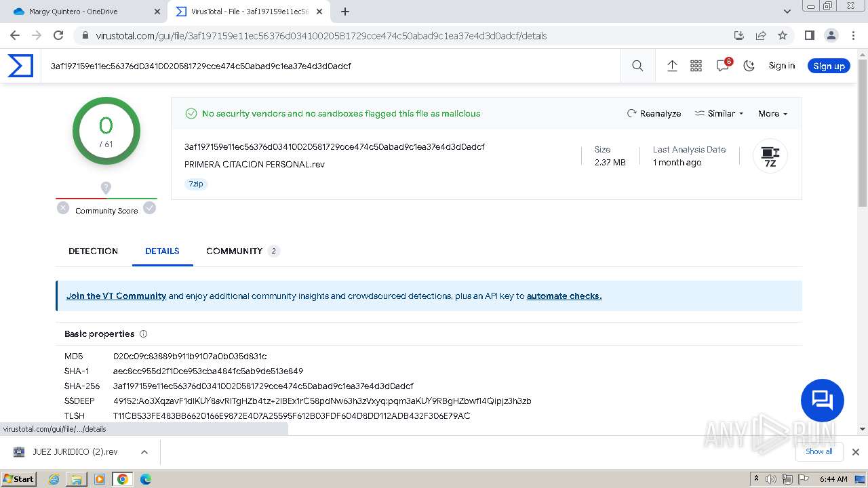The image size is (868, 488).
Task: Open a new browser tab
Action: 345,12
